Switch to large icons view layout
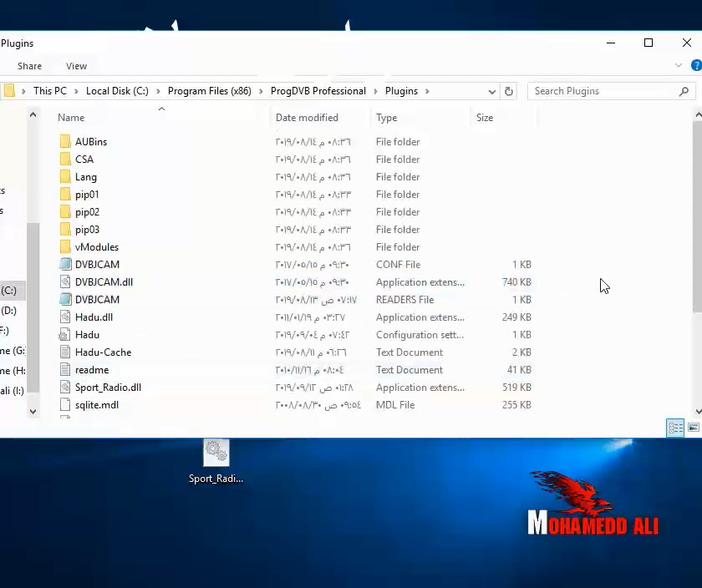 693,428
